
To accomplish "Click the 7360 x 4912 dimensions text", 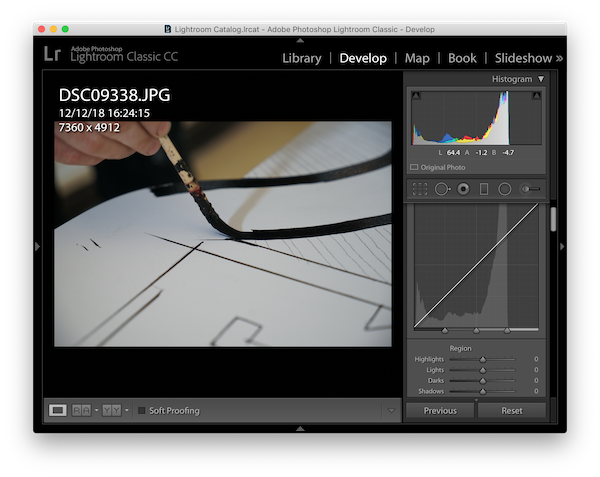I will pos(89,127).
